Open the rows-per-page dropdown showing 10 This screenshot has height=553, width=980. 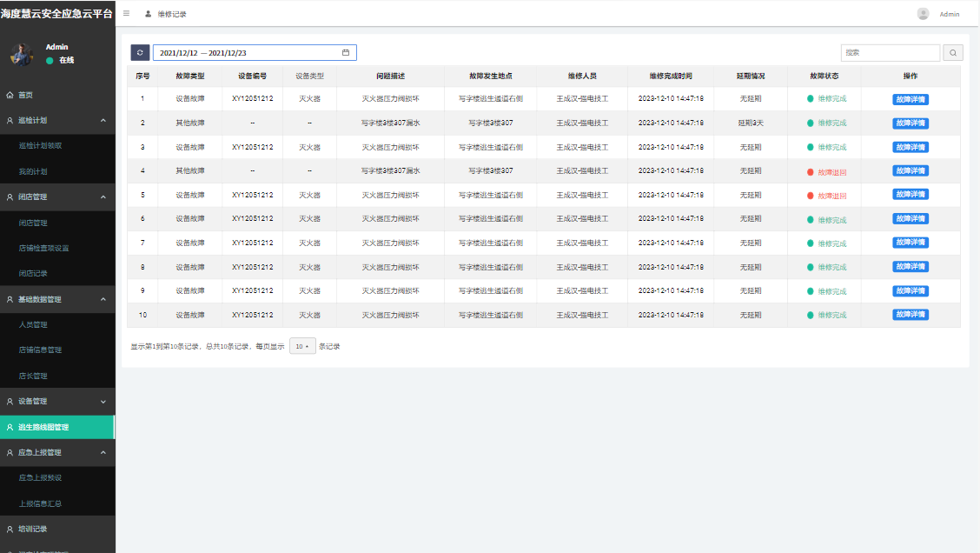(x=302, y=346)
